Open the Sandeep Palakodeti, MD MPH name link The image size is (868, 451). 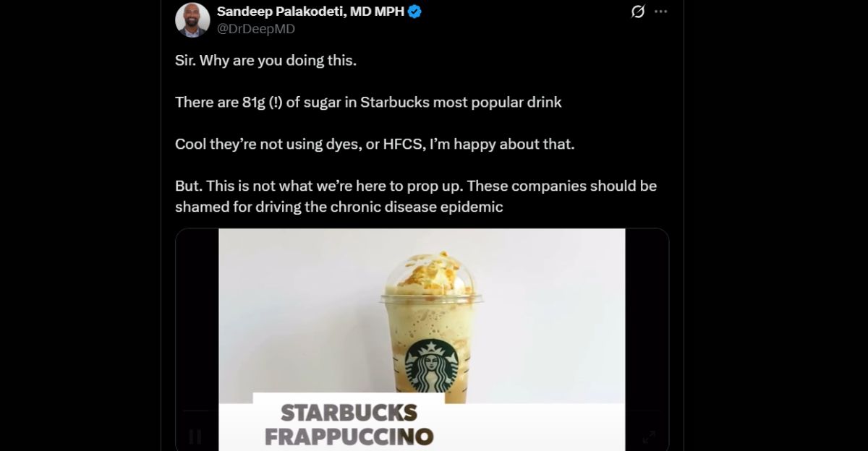pos(310,12)
